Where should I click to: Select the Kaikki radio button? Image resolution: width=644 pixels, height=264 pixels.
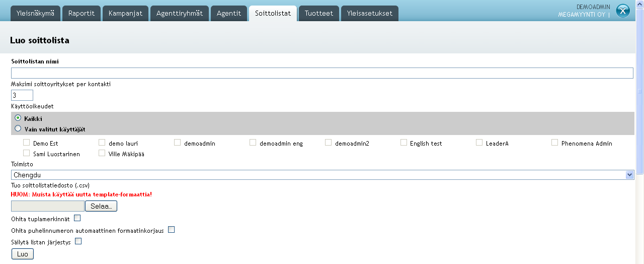tap(18, 118)
